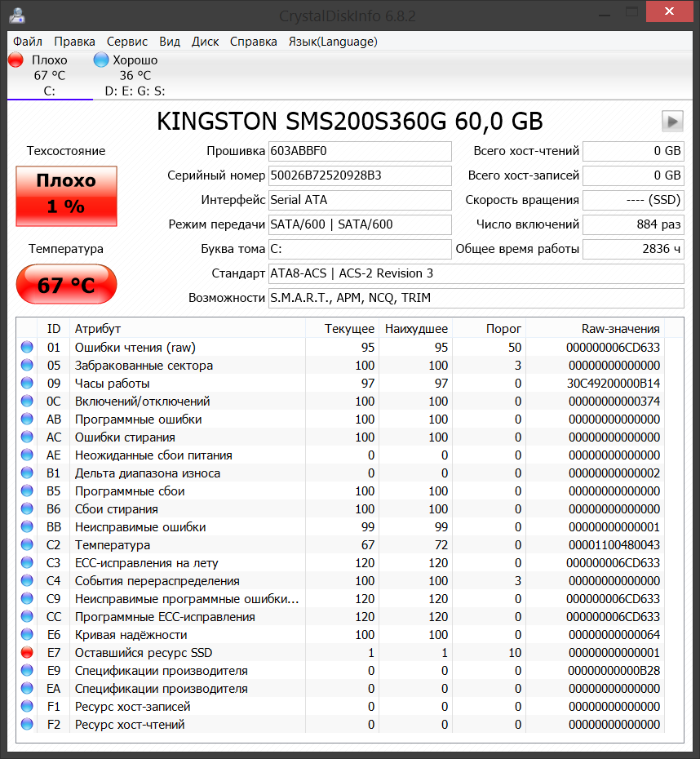
Task: Click blue status icon of row EA
Action: [27, 688]
